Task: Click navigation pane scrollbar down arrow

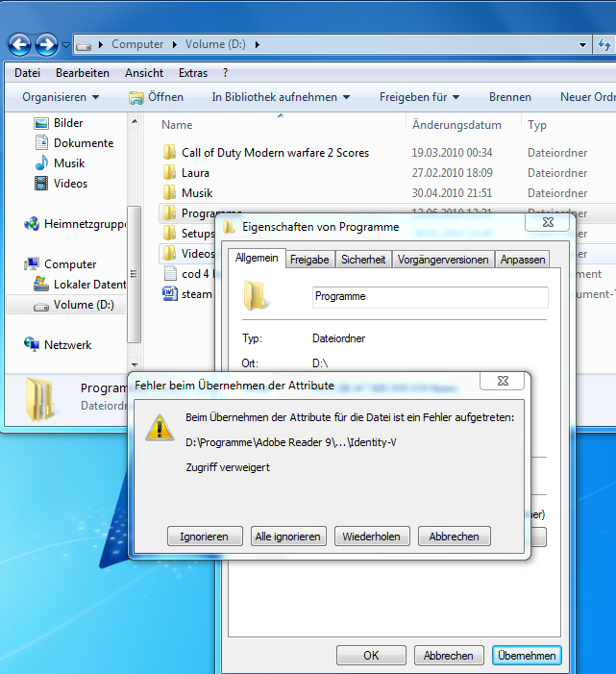Action: pos(135,365)
